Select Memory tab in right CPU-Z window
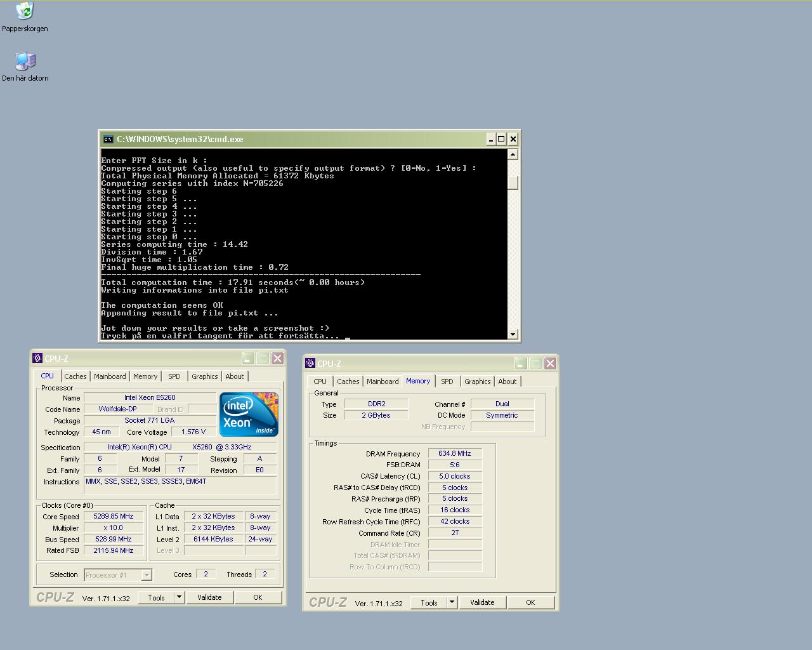The height and width of the screenshot is (650, 812). click(418, 381)
